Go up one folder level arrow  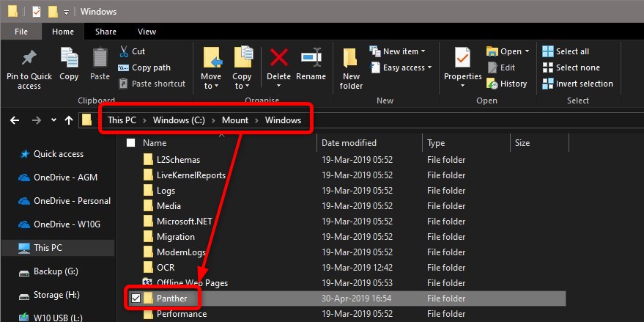(x=69, y=120)
